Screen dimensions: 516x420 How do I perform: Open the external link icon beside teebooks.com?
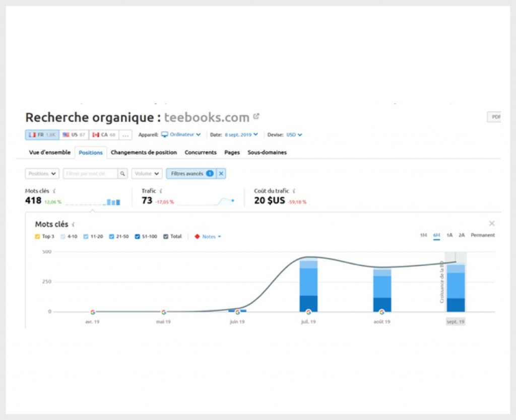coord(256,116)
